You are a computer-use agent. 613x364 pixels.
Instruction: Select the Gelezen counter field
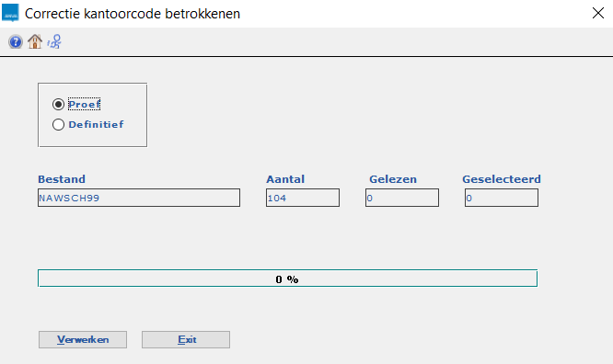[x=402, y=198]
